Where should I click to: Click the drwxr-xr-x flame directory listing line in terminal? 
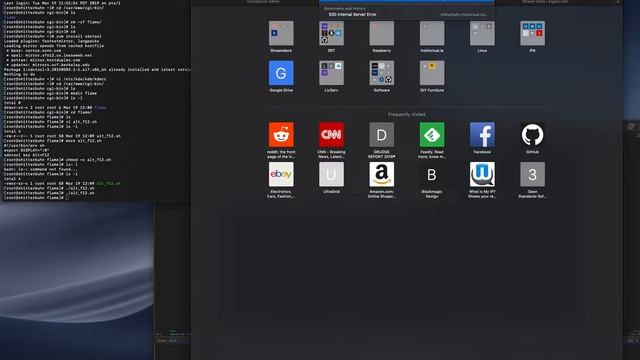coord(55,107)
